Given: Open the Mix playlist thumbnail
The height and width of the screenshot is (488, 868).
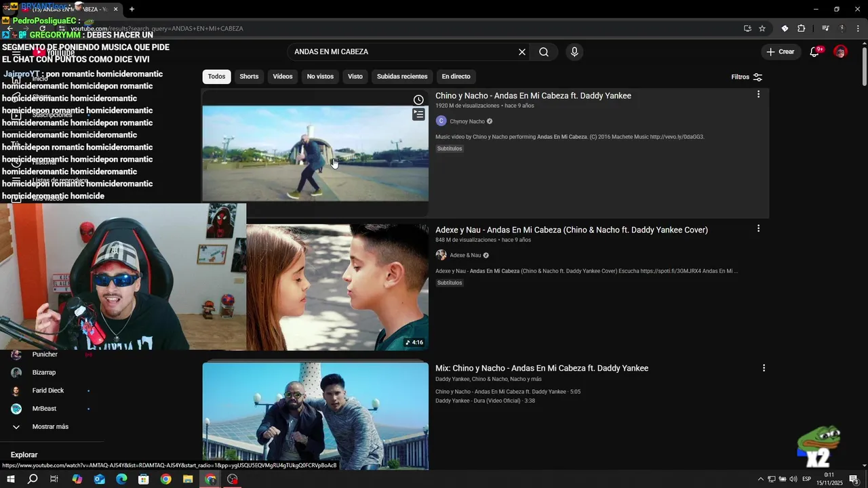Looking at the screenshot, I should 315,415.
